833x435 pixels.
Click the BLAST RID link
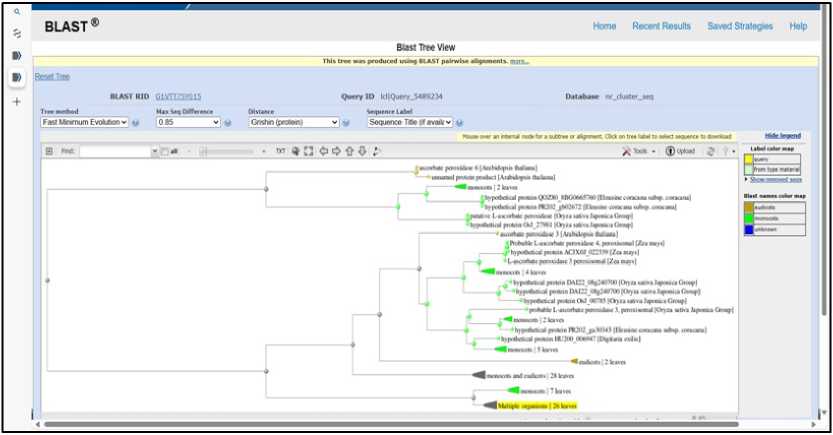point(178,97)
